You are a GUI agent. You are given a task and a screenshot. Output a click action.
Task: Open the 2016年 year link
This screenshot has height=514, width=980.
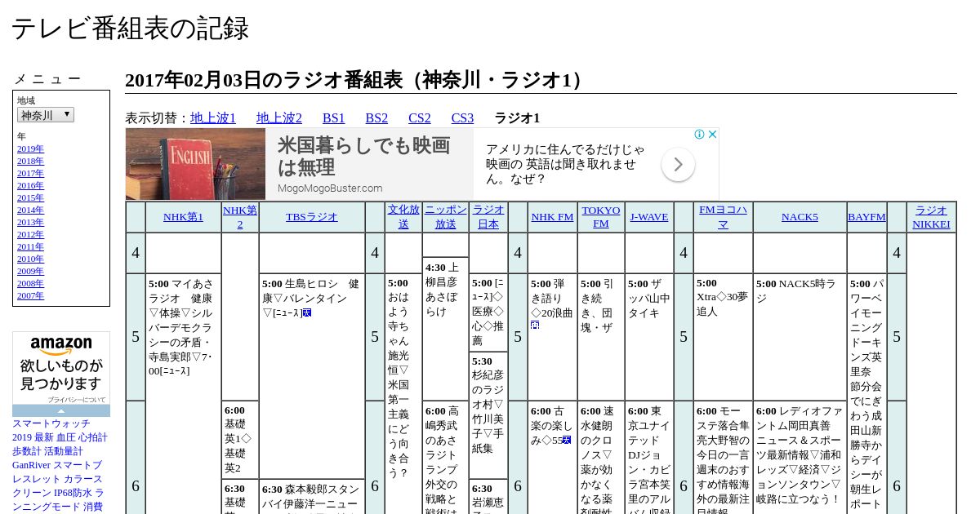click(x=30, y=185)
